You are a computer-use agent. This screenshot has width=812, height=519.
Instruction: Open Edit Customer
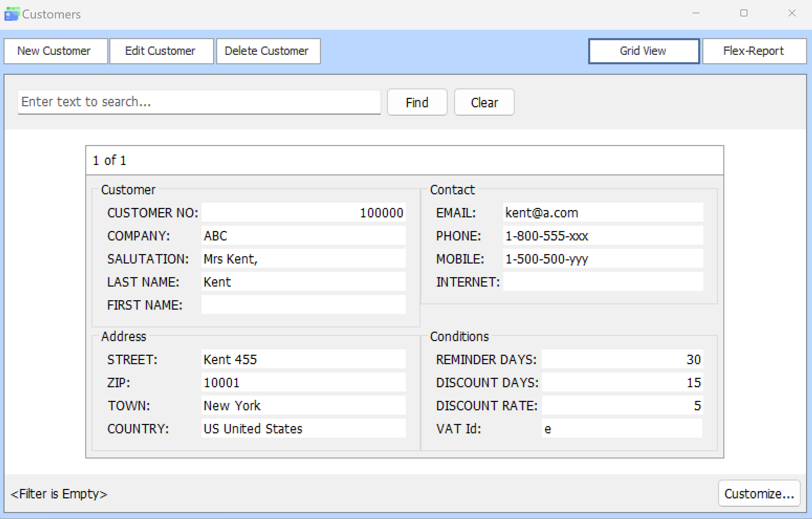click(x=161, y=51)
